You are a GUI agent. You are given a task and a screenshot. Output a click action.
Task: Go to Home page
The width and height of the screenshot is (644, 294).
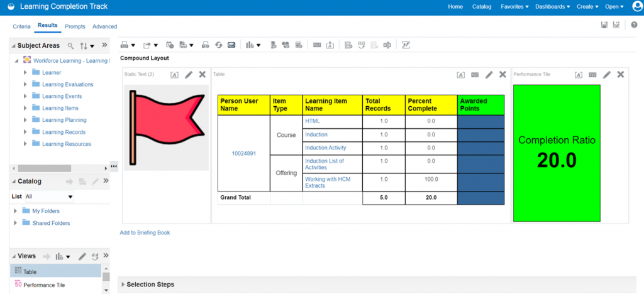click(455, 6)
